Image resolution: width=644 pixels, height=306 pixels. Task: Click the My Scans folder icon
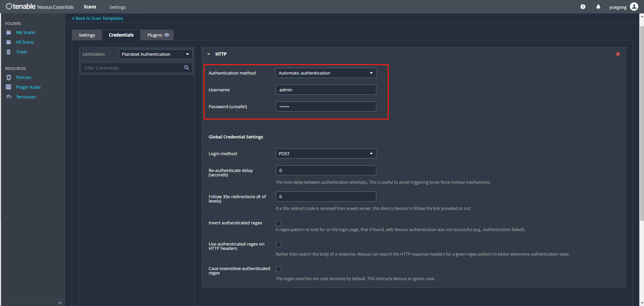(9, 33)
